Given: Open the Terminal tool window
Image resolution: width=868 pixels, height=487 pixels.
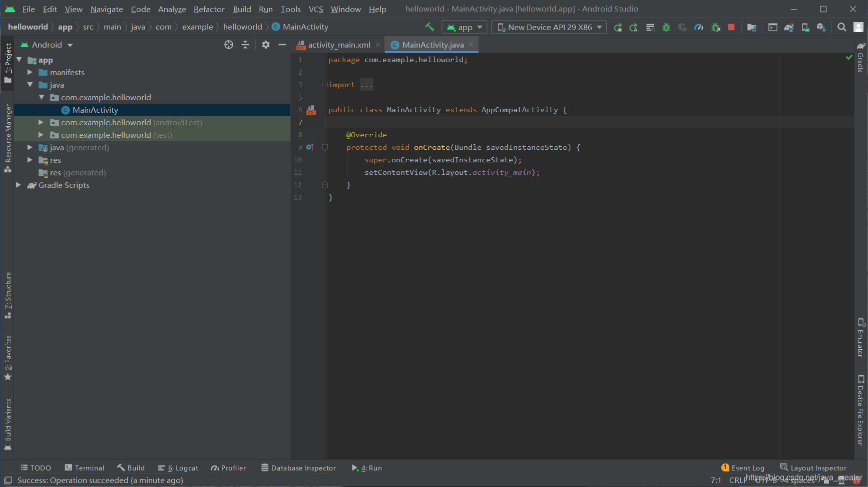Looking at the screenshot, I should [85, 468].
